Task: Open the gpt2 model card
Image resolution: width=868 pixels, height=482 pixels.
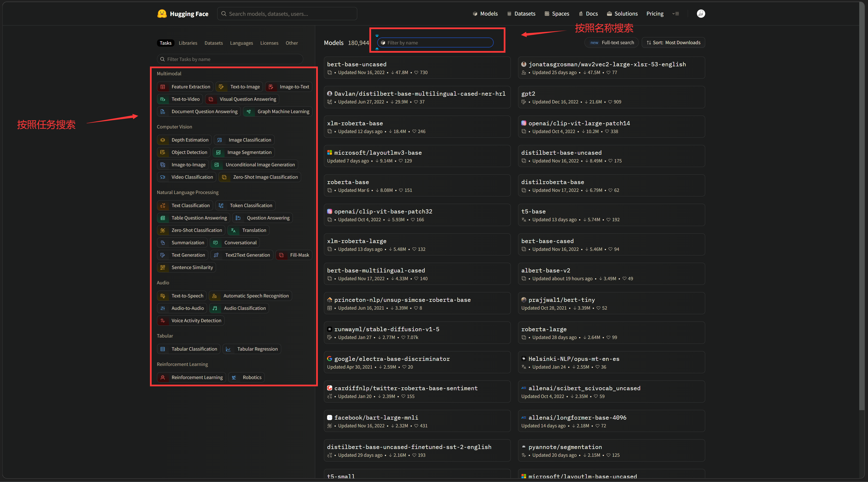Action: coord(611,97)
